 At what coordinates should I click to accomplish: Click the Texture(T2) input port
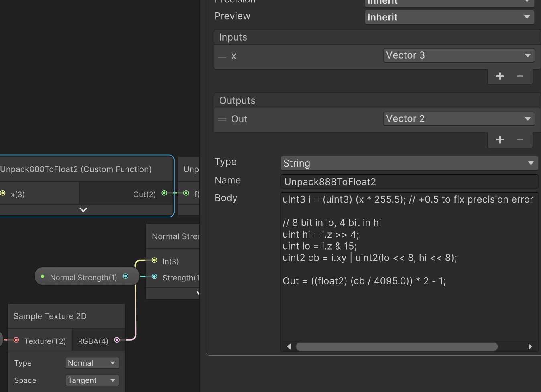pyautogui.click(x=16, y=340)
